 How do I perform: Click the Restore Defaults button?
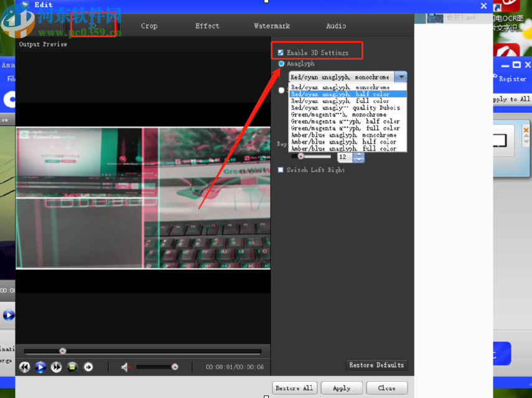pyautogui.click(x=376, y=365)
